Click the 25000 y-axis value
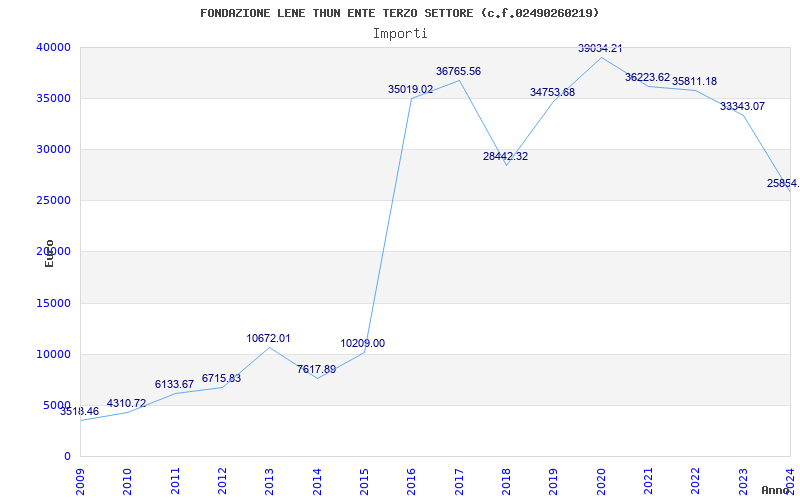The width and height of the screenshot is (800, 500). point(53,201)
